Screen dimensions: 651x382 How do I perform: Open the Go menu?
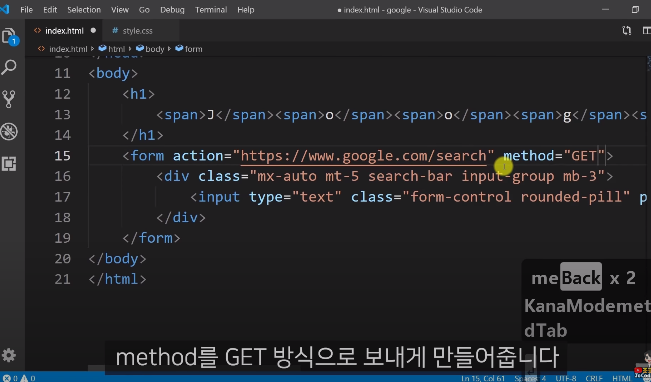[x=144, y=10]
